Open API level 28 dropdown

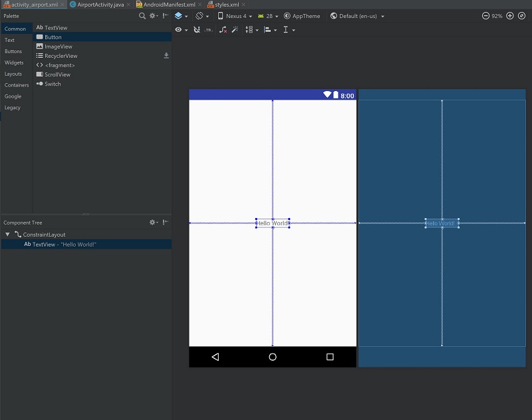click(x=268, y=16)
